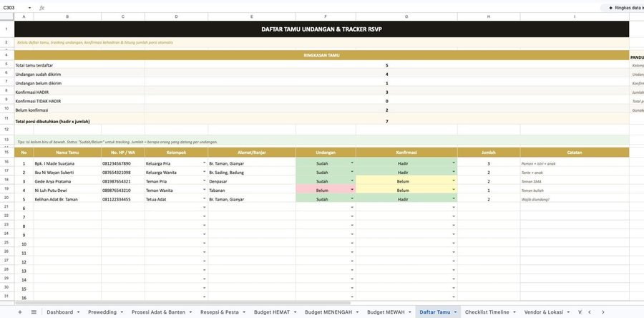Click the Ringkas data button
The image size is (644, 318).
[623, 8]
